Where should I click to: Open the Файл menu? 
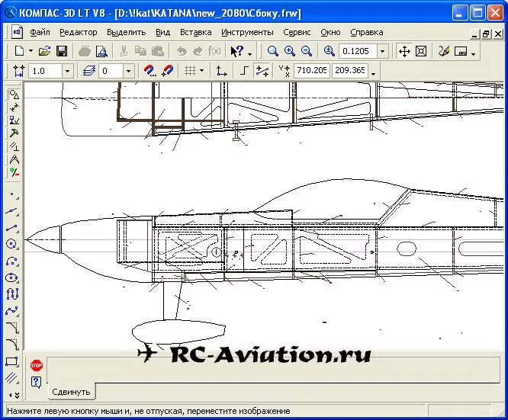click(x=40, y=32)
